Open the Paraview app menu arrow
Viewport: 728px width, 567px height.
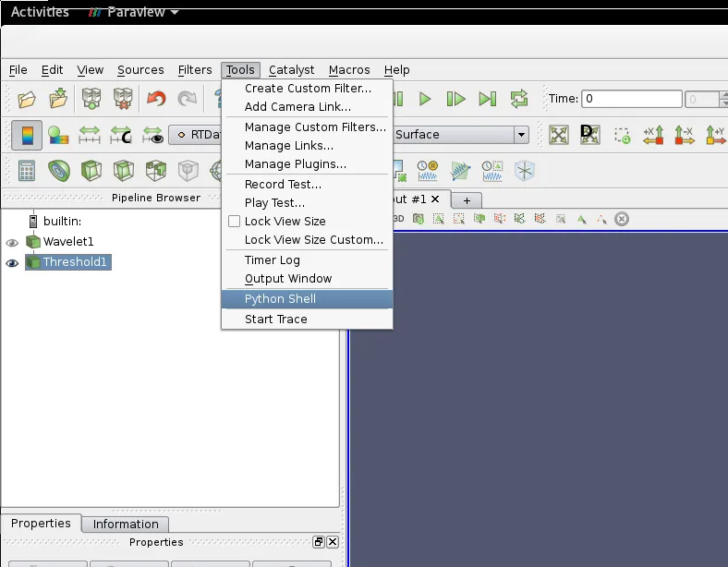pyautogui.click(x=175, y=13)
